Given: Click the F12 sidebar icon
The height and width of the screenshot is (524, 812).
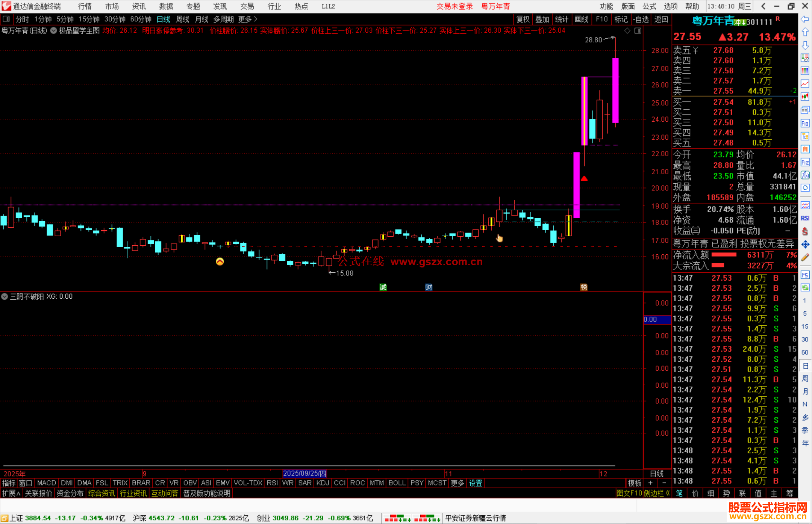Looking at the screenshot, I should click(x=805, y=162).
